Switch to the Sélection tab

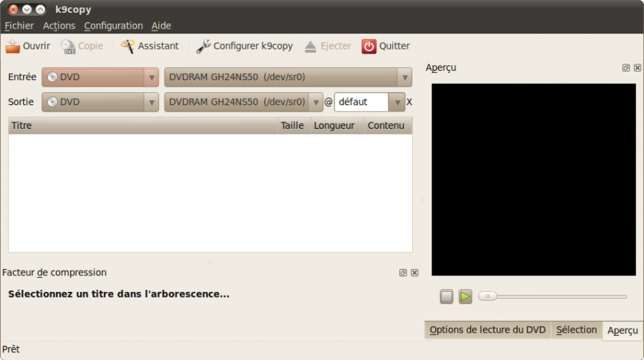(576, 330)
